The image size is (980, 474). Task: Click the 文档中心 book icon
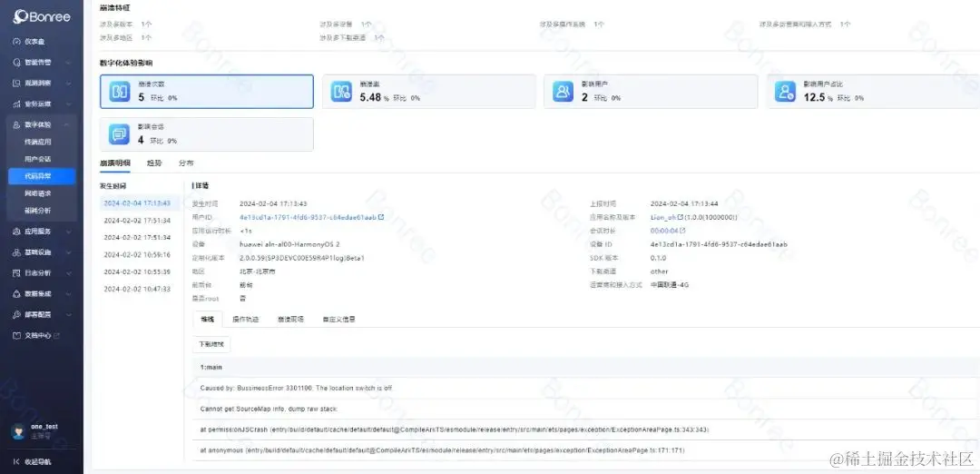click(x=17, y=336)
